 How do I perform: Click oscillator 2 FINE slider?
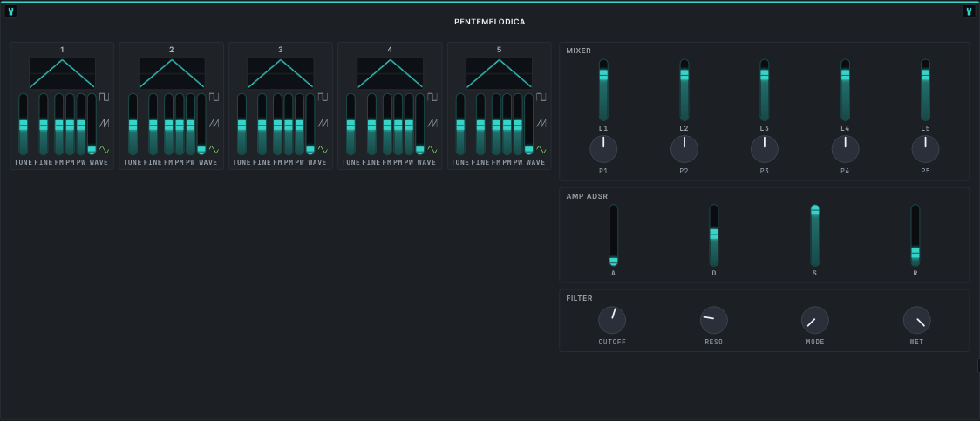point(153,125)
